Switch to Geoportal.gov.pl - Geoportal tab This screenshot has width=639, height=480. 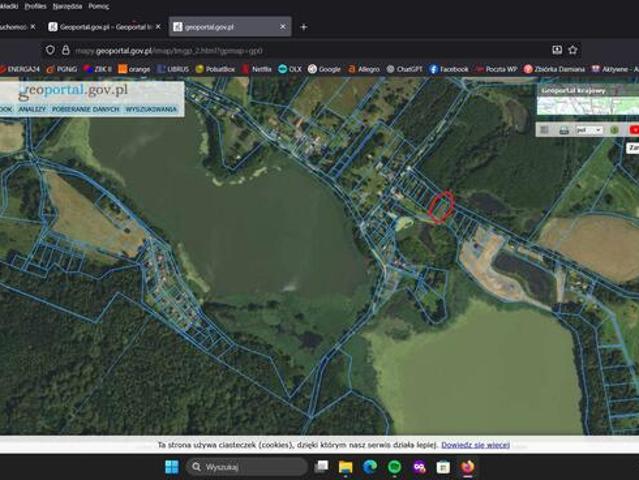(x=105, y=27)
